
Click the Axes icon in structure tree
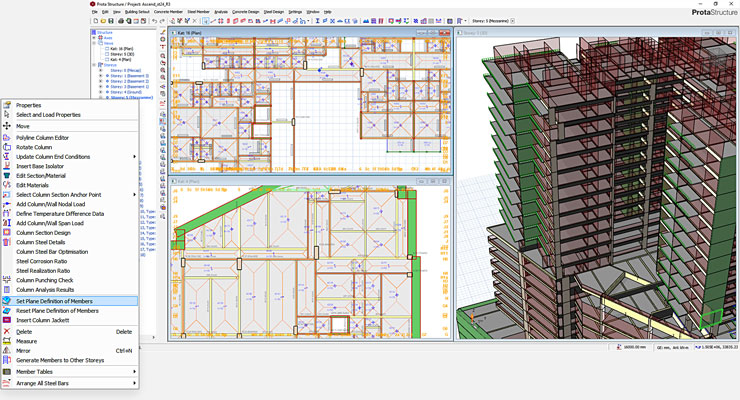(101, 38)
